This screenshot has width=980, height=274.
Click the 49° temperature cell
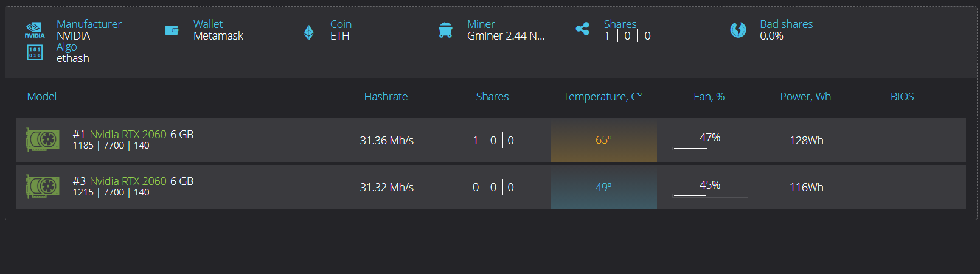coord(603,188)
